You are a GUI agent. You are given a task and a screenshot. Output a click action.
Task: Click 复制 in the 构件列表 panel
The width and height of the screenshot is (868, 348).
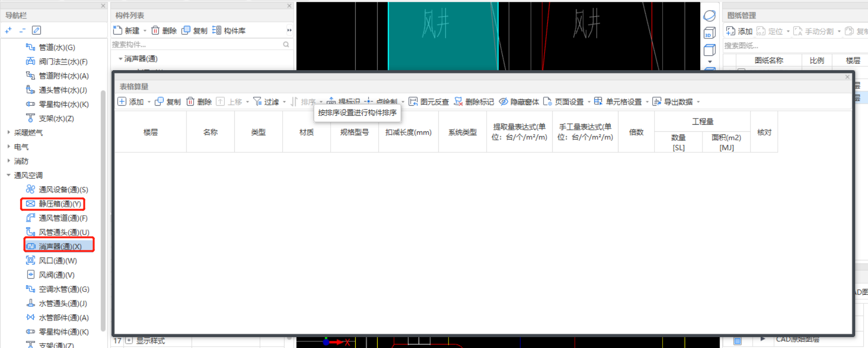(x=194, y=30)
